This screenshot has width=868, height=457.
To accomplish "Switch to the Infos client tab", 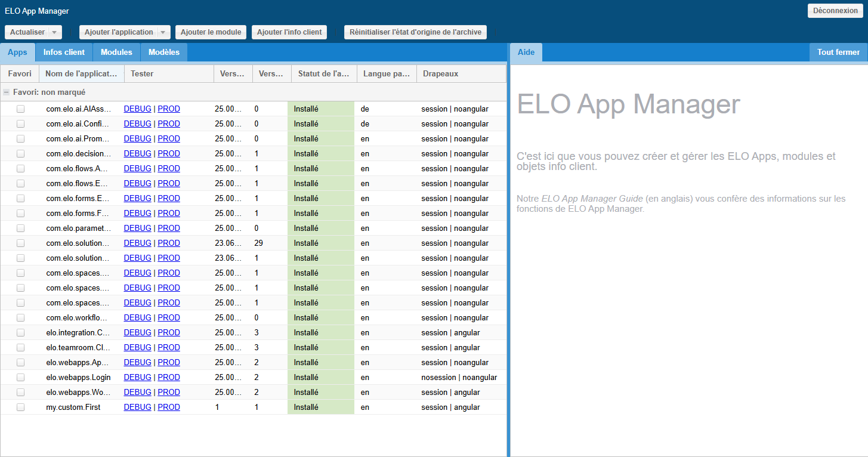I will click(x=64, y=52).
